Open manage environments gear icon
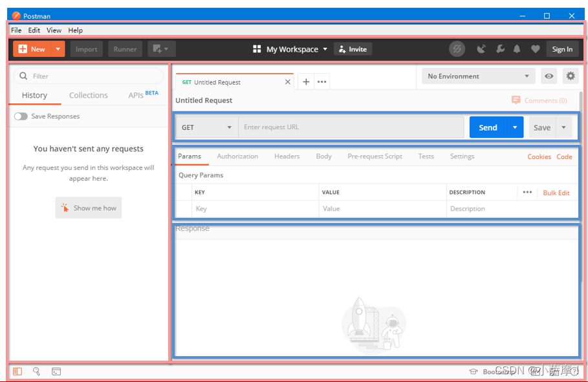 coord(571,76)
